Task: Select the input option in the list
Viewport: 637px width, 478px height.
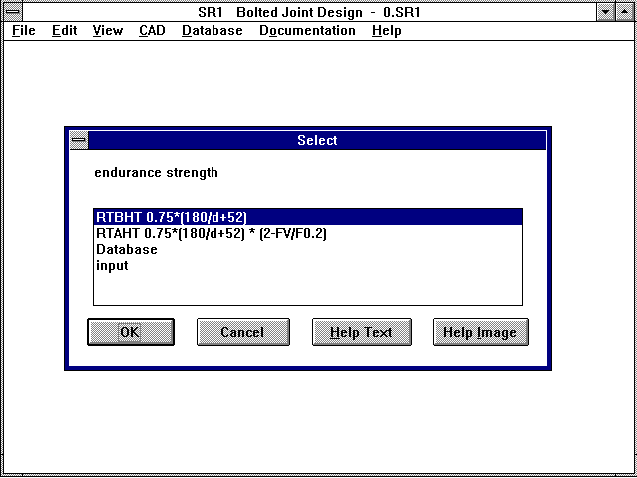Action: click(112, 265)
